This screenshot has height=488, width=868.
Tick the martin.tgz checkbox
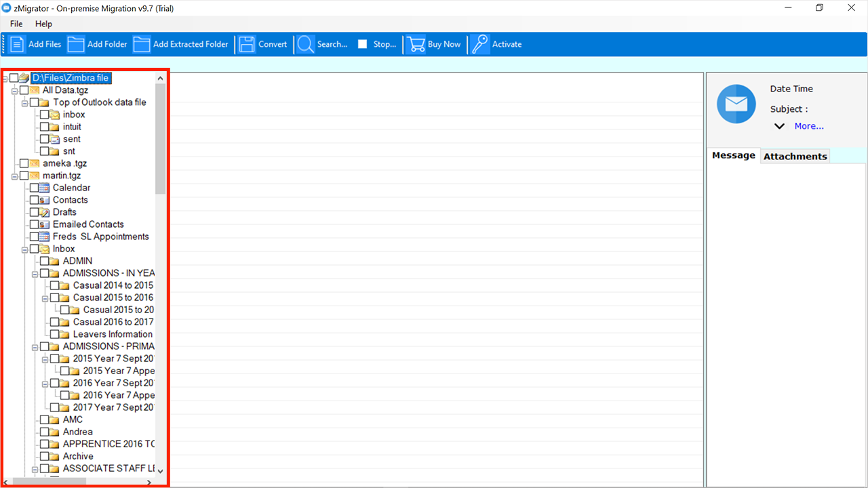click(x=24, y=176)
